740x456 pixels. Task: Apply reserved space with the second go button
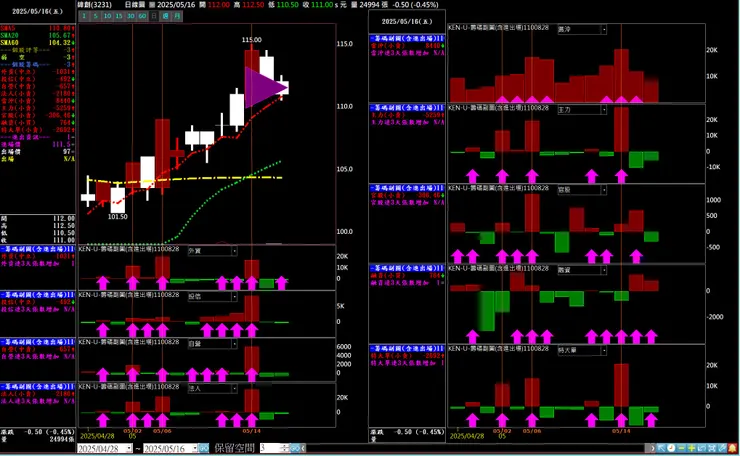(295, 448)
